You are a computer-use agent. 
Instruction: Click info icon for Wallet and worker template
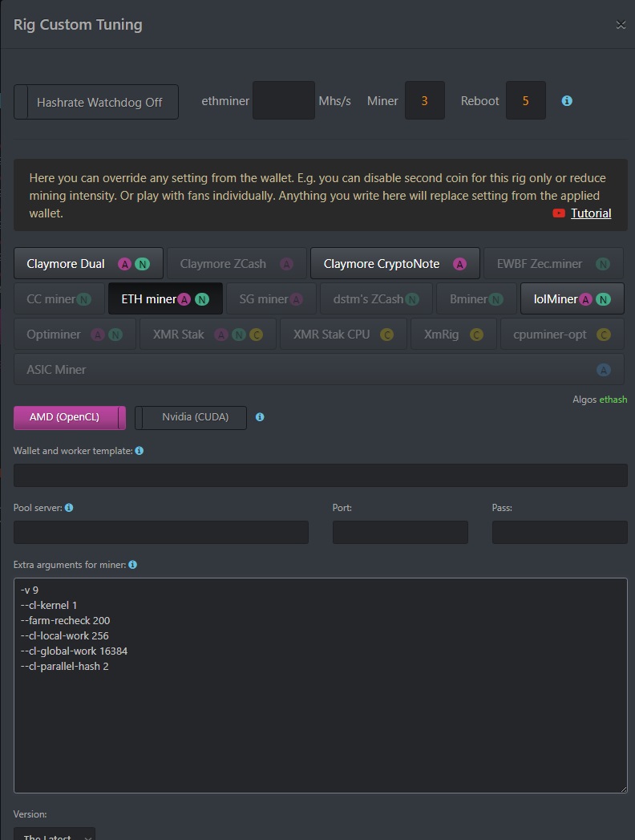(140, 451)
